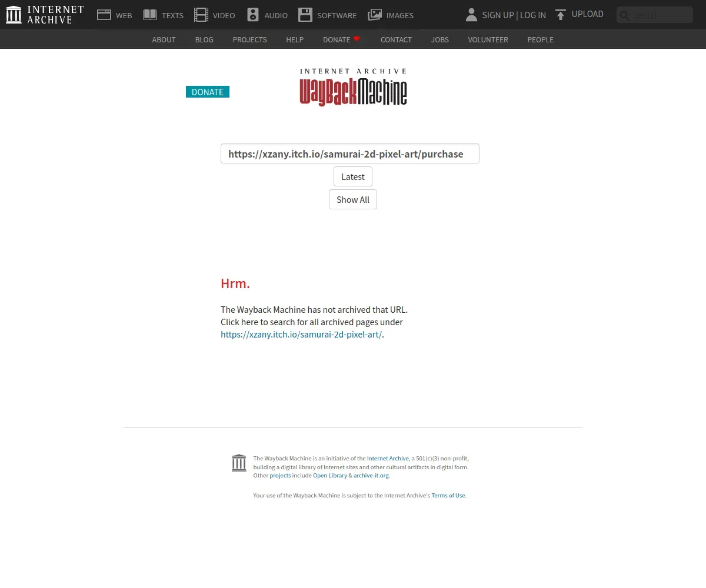This screenshot has height=588, width=706.
Task: Open the archive-it.org link
Action: 371,475
